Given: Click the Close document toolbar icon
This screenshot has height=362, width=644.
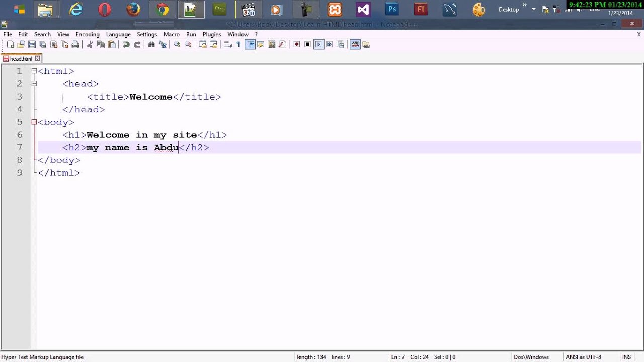Looking at the screenshot, I should click(x=54, y=45).
